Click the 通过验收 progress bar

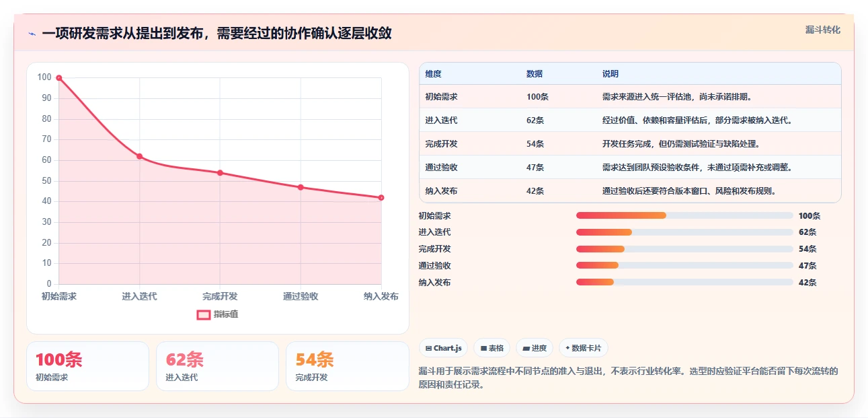(x=684, y=266)
